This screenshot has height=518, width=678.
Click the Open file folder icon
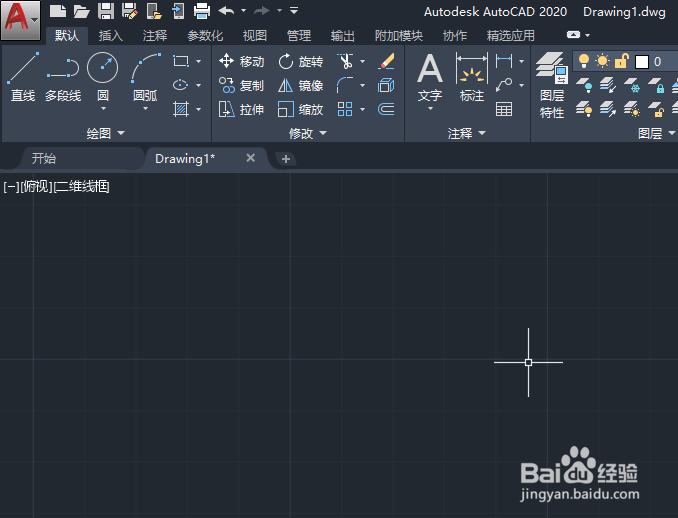[81, 11]
